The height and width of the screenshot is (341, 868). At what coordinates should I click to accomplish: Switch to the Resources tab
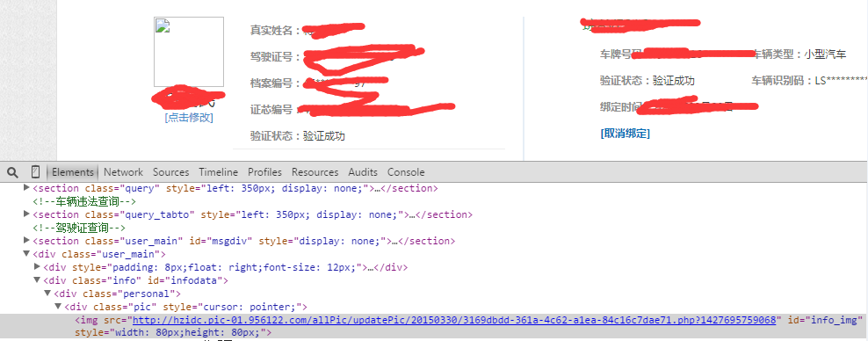coord(315,172)
